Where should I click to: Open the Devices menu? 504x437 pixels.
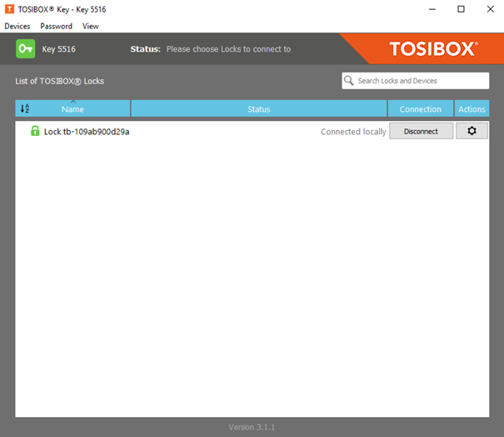click(17, 26)
